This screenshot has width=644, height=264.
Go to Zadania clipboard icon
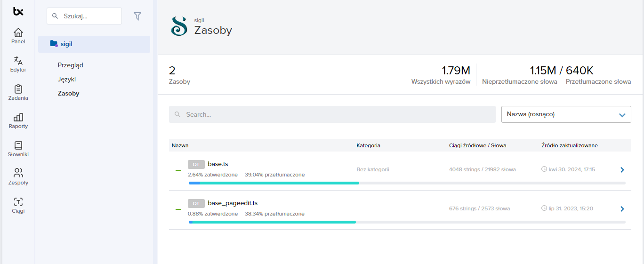tap(18, 89)
